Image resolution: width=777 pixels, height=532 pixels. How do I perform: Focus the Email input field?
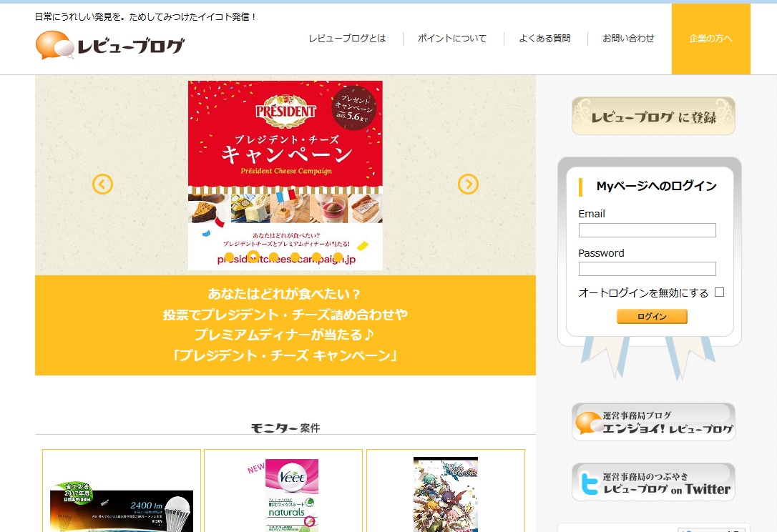tap(647, 230)
